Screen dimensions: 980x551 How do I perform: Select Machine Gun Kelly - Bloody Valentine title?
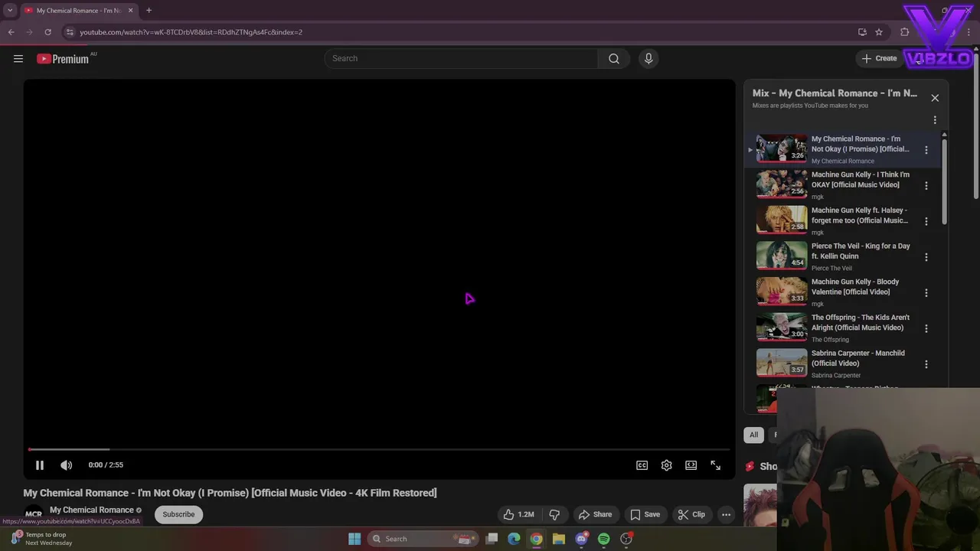855,287
